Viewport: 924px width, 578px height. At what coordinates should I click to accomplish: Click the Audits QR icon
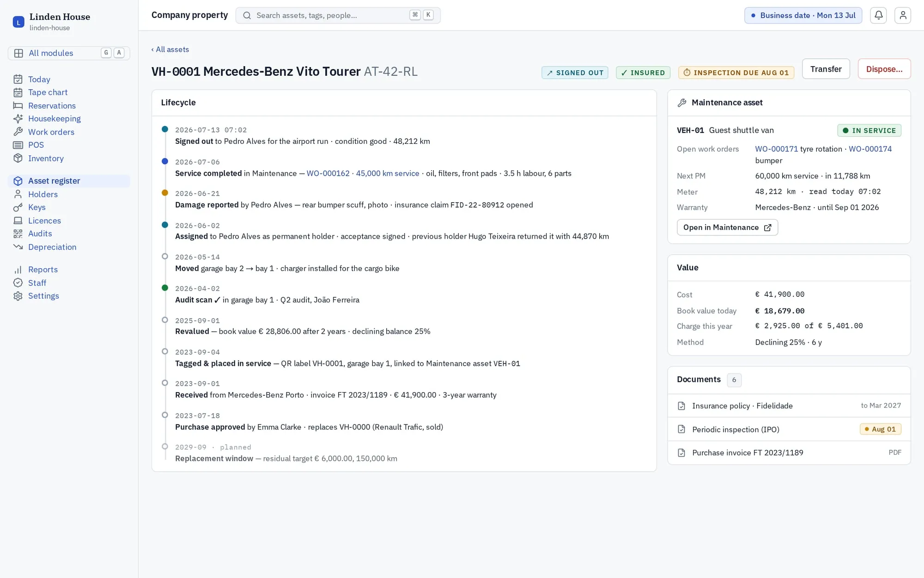(18, 234)
